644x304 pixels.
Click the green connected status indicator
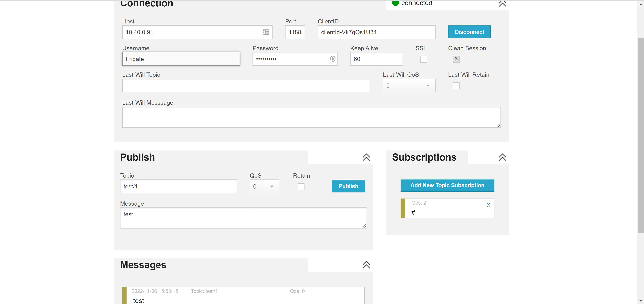pos(395,3)
